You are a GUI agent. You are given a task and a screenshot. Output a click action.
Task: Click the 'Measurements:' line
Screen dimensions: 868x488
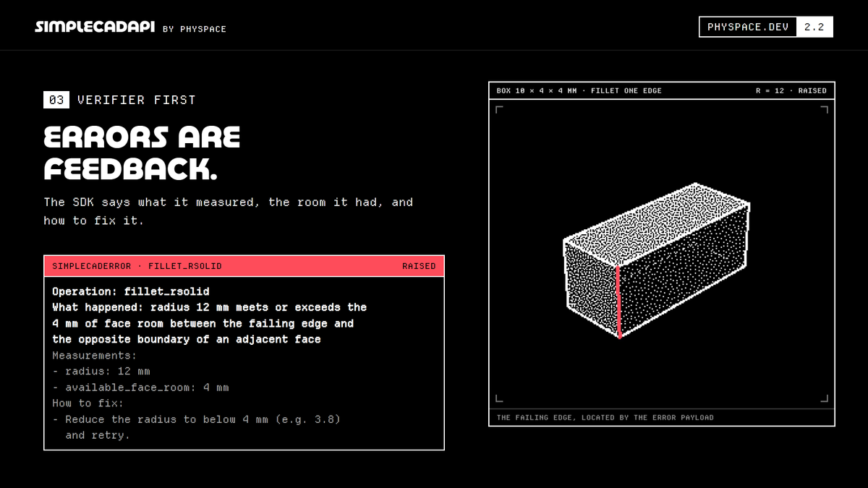click(94, 356)
